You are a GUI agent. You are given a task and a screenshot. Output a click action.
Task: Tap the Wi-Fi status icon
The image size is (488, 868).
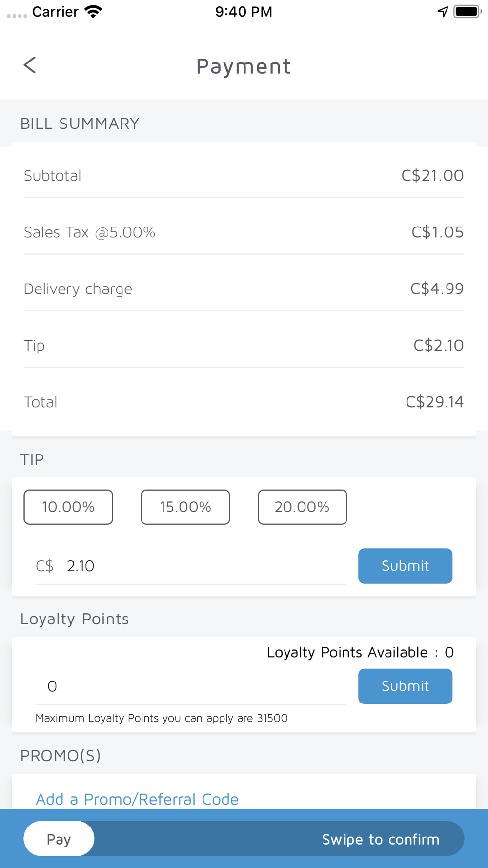click(93, 12)
